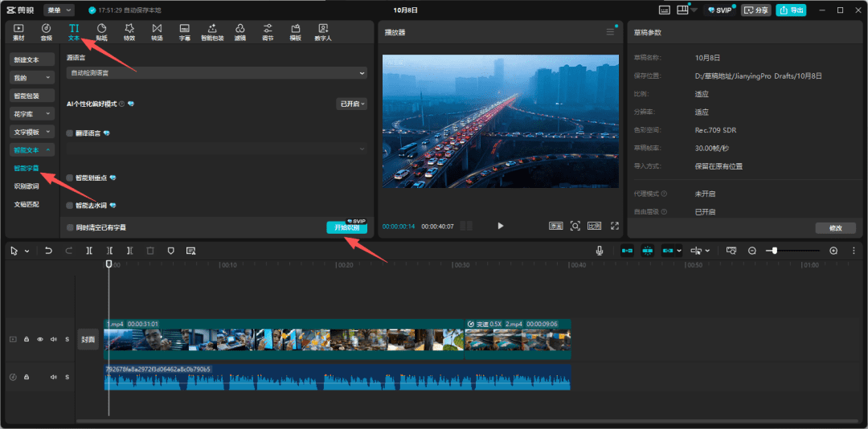This screenshot has height=429, width=868.
Task: Click the zoom-in plus icon on timeline
Action: pos(833,251)
